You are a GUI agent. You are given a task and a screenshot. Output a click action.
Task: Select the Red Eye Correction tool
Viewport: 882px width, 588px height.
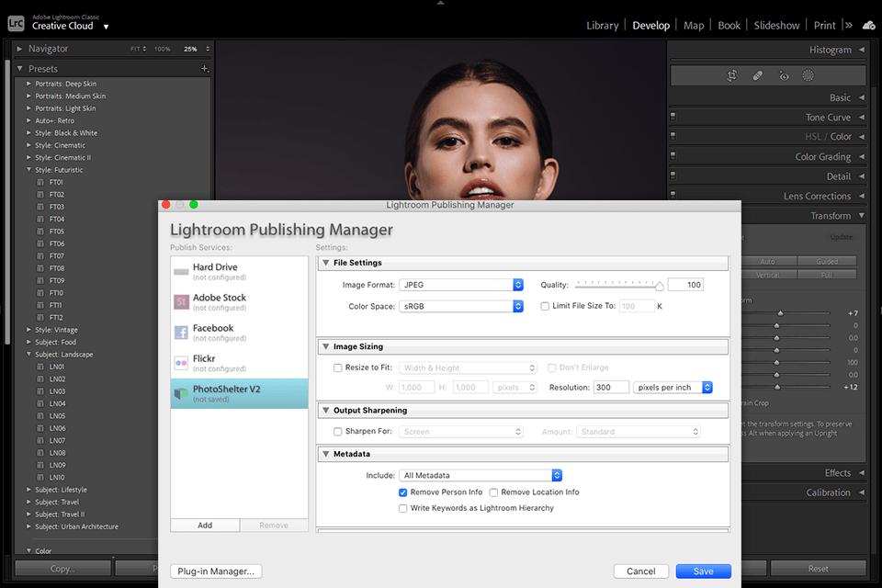tap(784, 76)
